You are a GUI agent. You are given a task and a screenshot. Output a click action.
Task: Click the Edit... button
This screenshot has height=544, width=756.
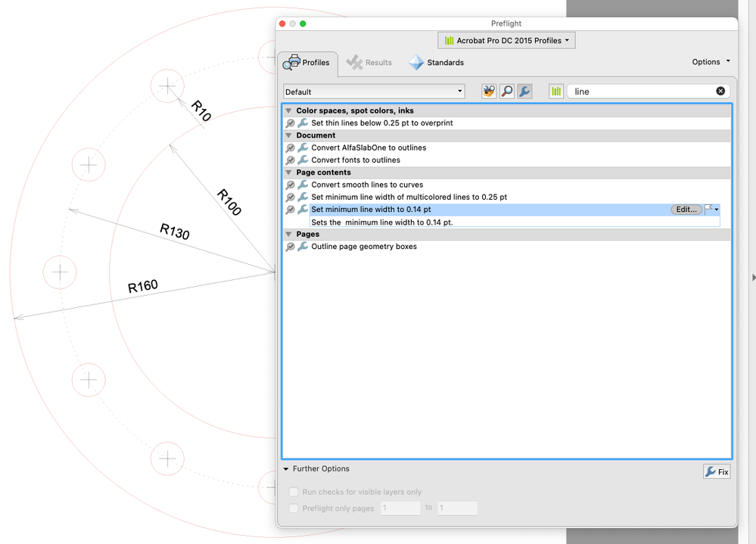click(x=686, y=209)
